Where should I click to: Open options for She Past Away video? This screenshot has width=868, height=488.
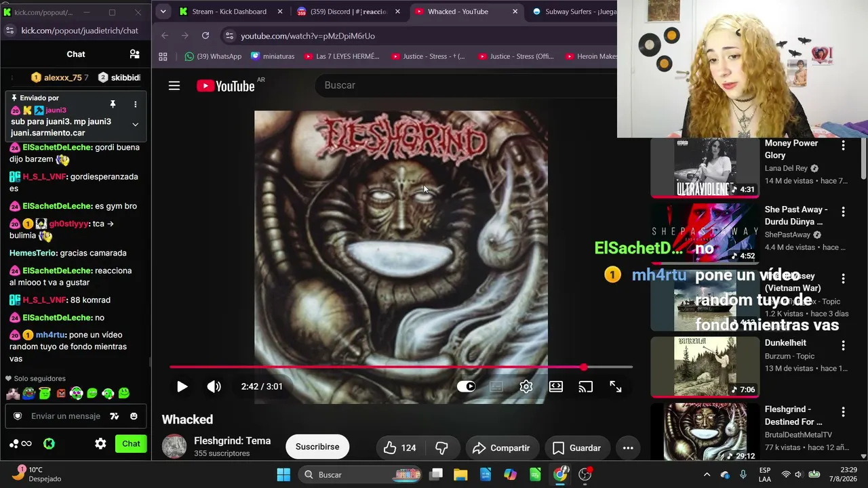click(x=844, y=211)
